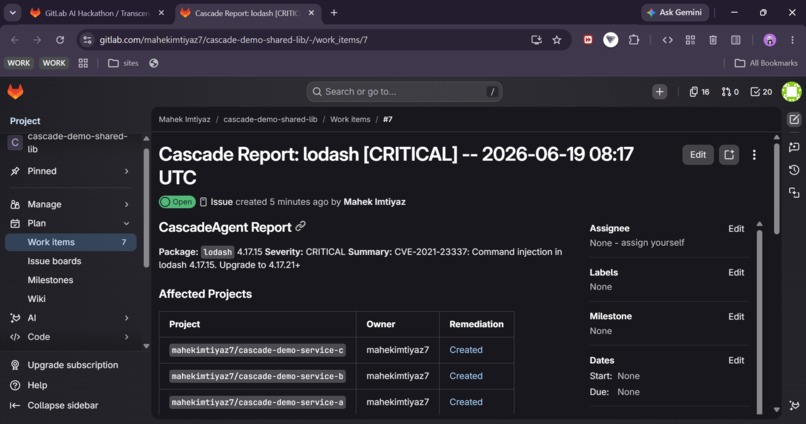Screen dimensions: 806x424
Task: Open Created link for cascade-demo-service-c
Action: (x=466, y=350)
